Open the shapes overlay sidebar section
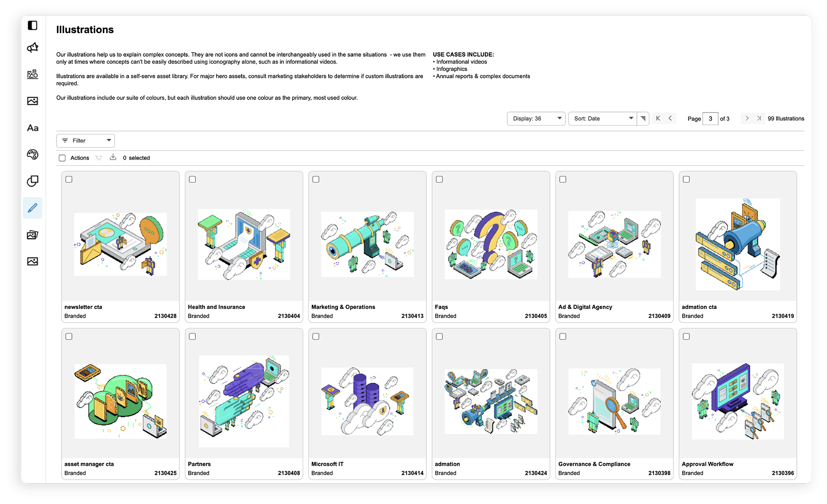This screenshot has height=504, width=827. (x=33, y=181)
